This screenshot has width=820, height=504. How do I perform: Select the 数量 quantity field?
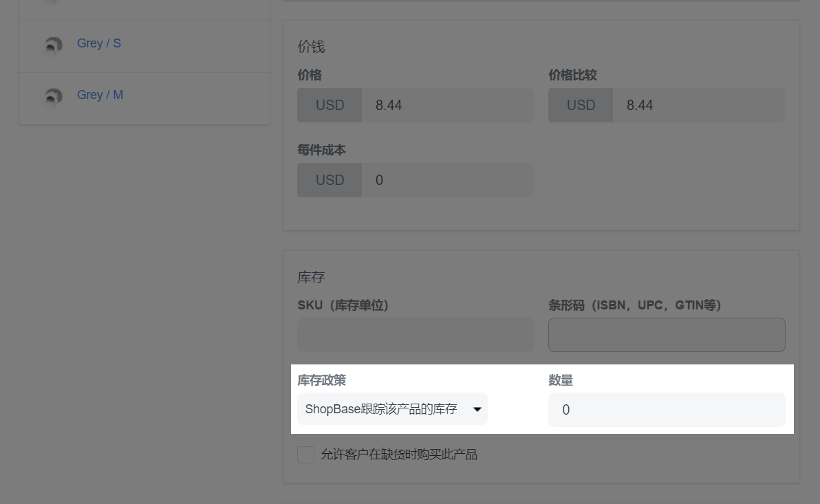coord(667,410)
